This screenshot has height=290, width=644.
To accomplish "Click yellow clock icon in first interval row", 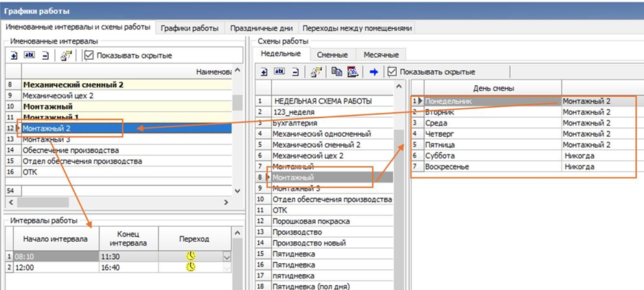I will tap(190, 256).
